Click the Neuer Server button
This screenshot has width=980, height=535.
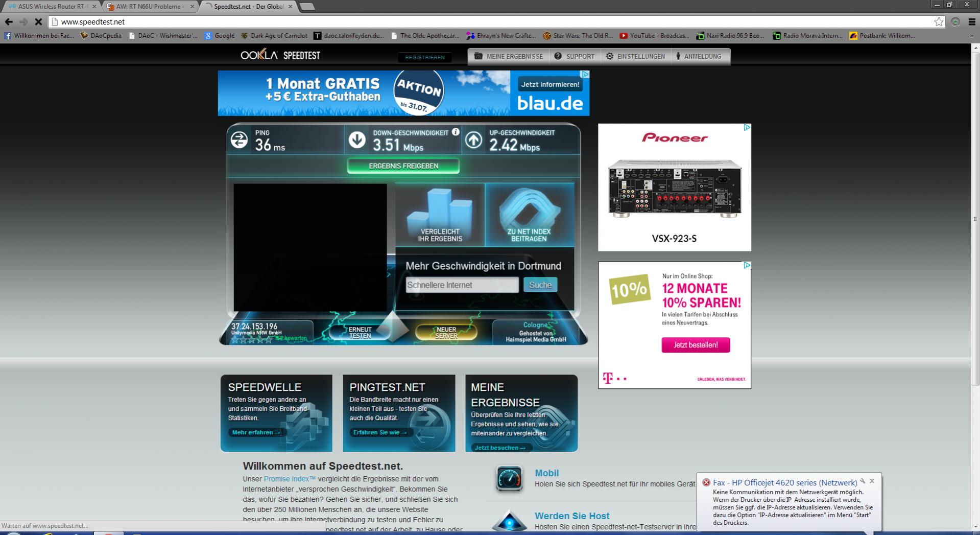tap(446, 333)
